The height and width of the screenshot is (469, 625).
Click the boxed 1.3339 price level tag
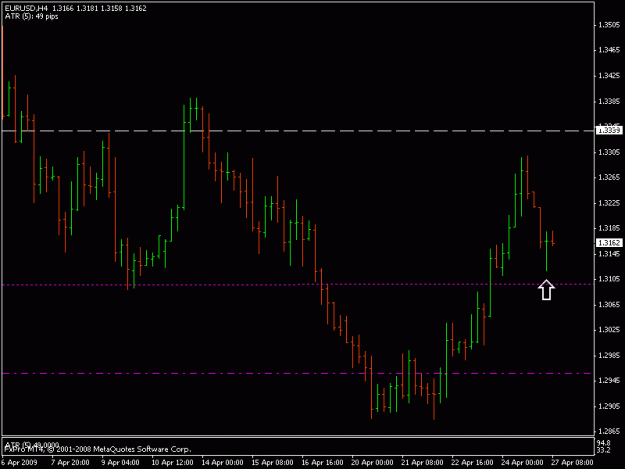pyautogui.click(x=609, y=130)
